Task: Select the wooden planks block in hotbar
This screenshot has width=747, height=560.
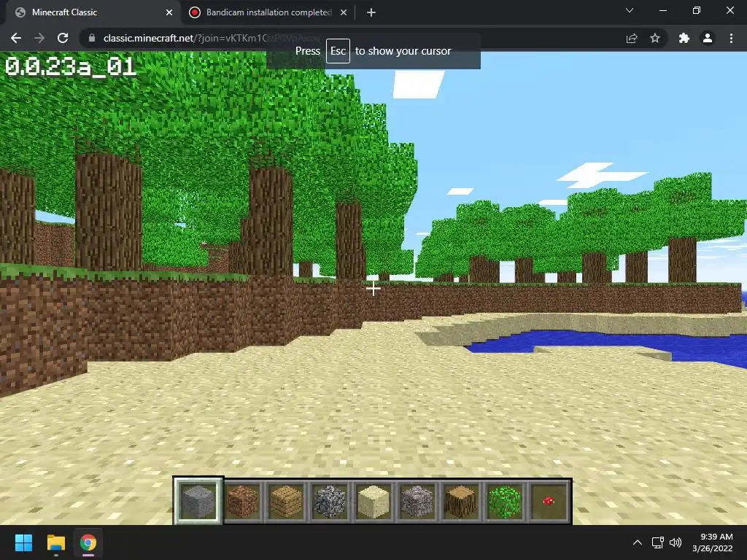Action: tap(286, 501)
